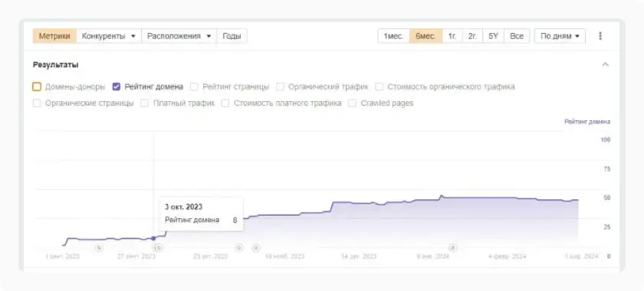Click the 100 y-axis label
Viewport: 644px width, 291px height.
point(606,139)
